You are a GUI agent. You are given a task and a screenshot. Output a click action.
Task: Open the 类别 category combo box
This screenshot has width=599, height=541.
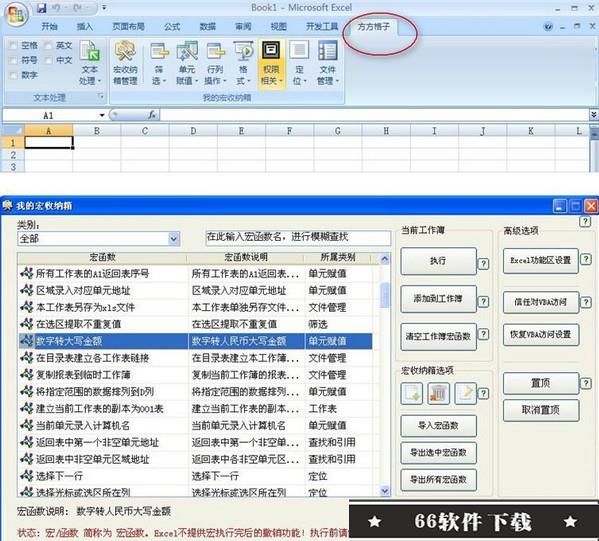99,239
